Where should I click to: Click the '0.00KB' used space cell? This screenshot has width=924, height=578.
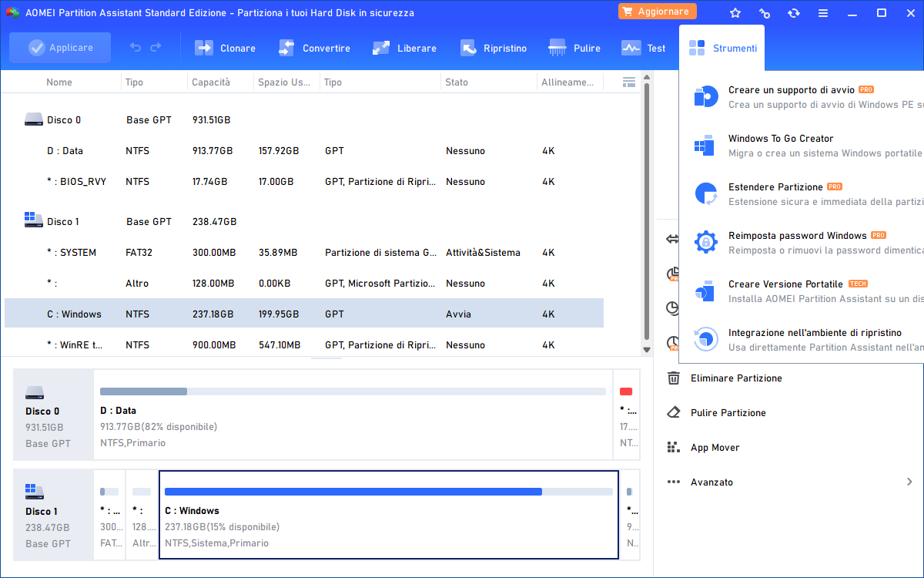pyautogui.click(x=274, y=284)
